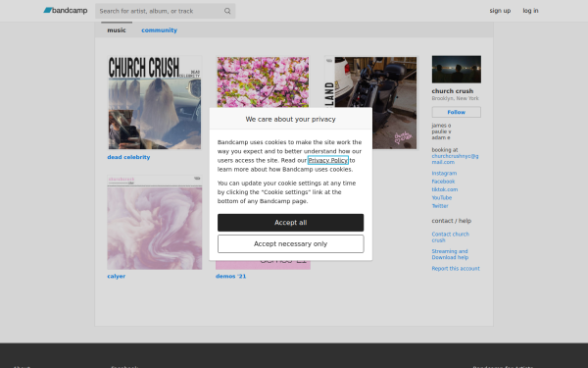The width and height of the screenshot is (588, 368).
Task: Switch to the music tab
Action: (x=117, y=30)
